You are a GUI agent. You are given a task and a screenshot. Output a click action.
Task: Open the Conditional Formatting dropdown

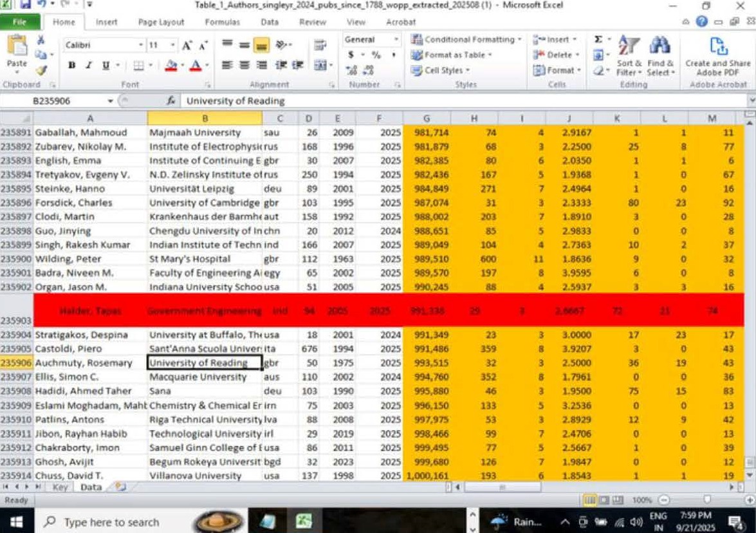tap(466, 40)
